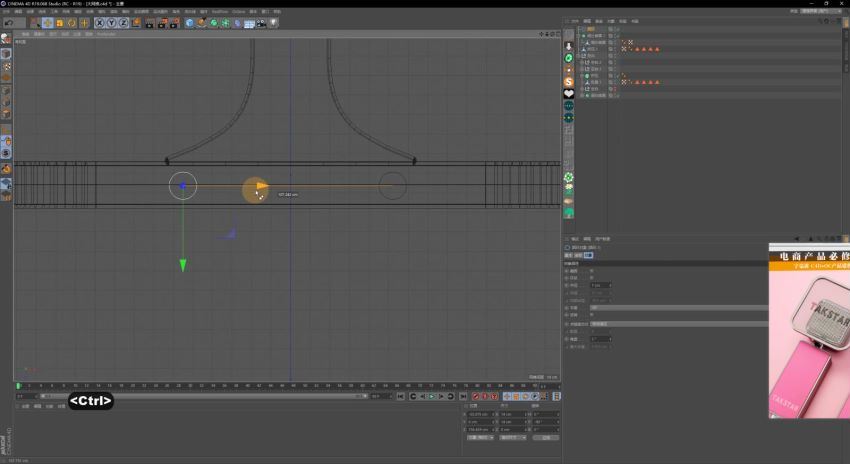Open the Object Manager File menu
Screen dimensions: 850x464
tap(575, 21)
